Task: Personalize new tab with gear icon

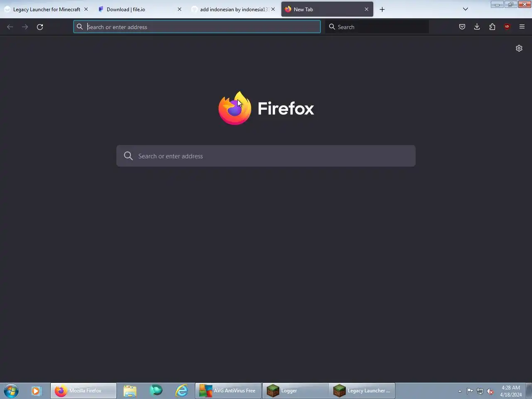Action: [x=519, y=48]
